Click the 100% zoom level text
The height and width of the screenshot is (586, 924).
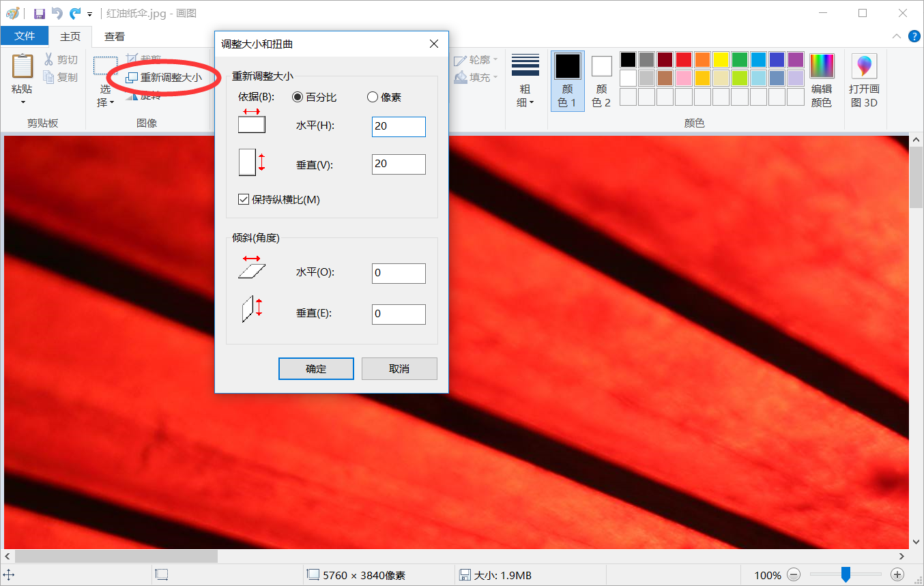768,575
